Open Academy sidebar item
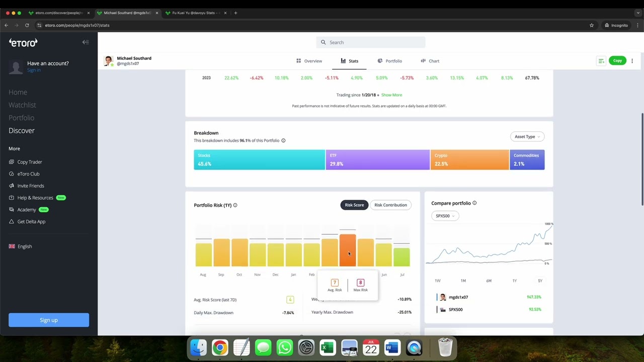644x362 pixels. pyautogui.click(x=29, y=210)
